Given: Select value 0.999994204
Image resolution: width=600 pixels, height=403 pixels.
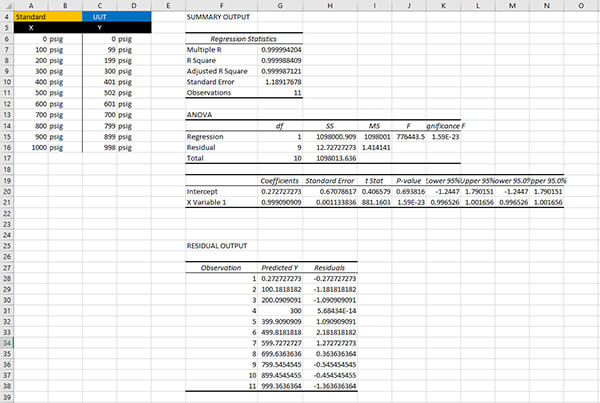Looking at the screenshot, I should coord(281,49).
